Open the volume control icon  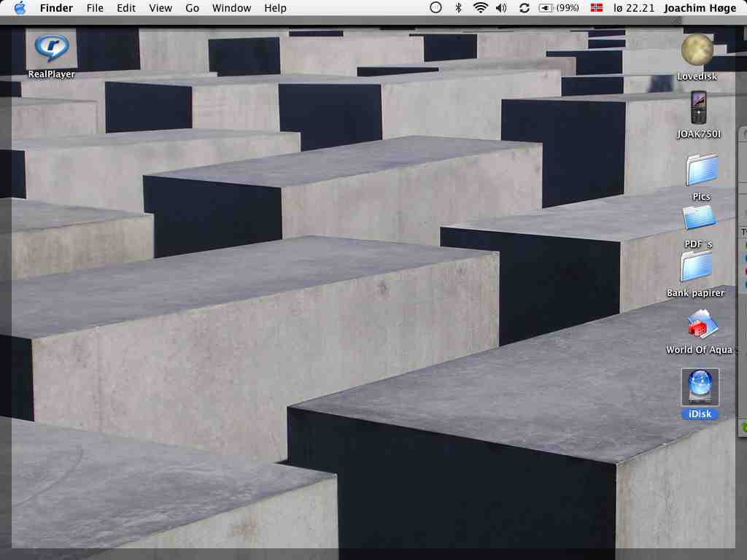(x=502, y=7)
